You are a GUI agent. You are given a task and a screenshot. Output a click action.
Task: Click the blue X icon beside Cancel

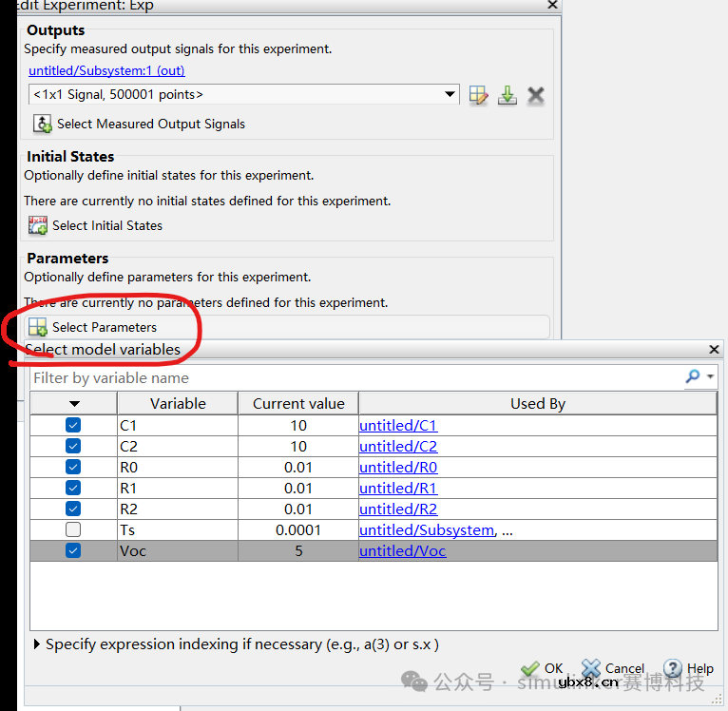590,668
